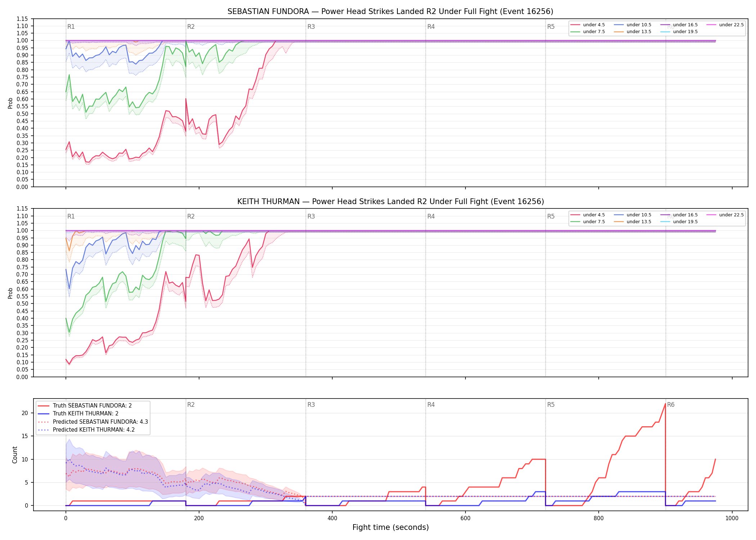Click the R5 round marker in Count chart

tap(551, 405)
